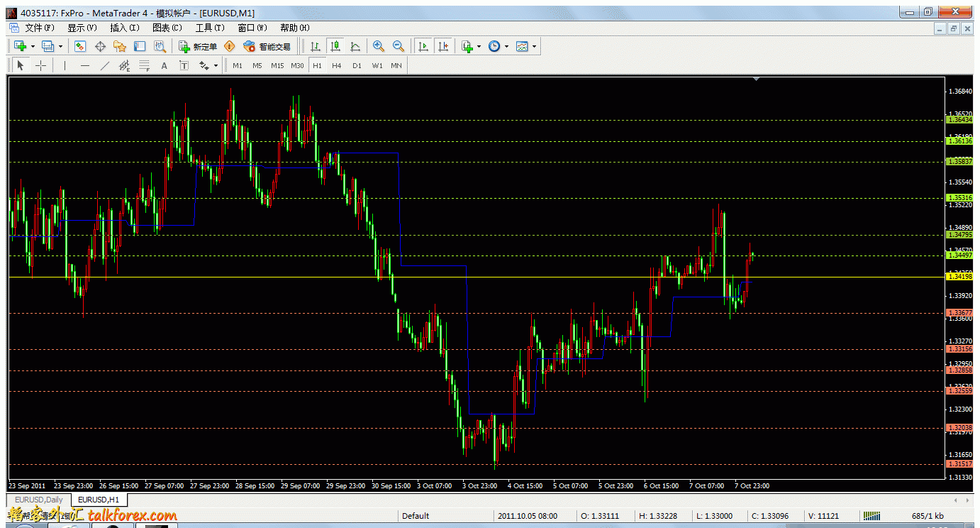Open the Terminal panel icon
Image resolution: width=980 pixels, height=528 pixels.
pos(140,46)
